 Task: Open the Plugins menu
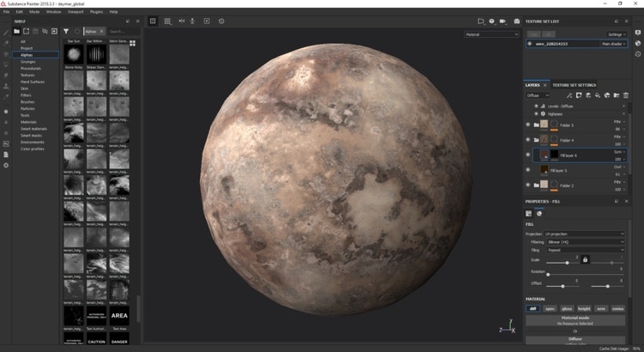(x=96, y=12)
